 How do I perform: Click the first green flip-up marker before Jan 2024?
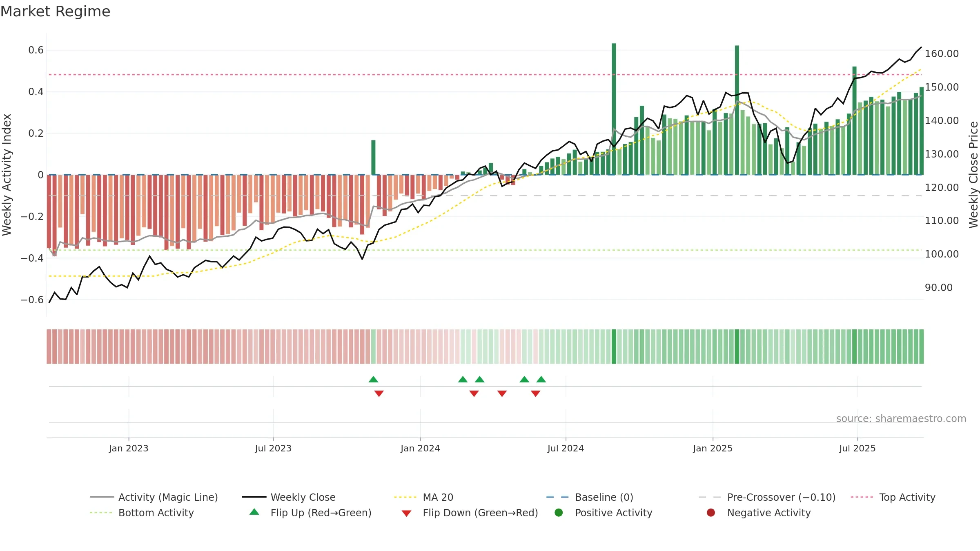[373, 379]
